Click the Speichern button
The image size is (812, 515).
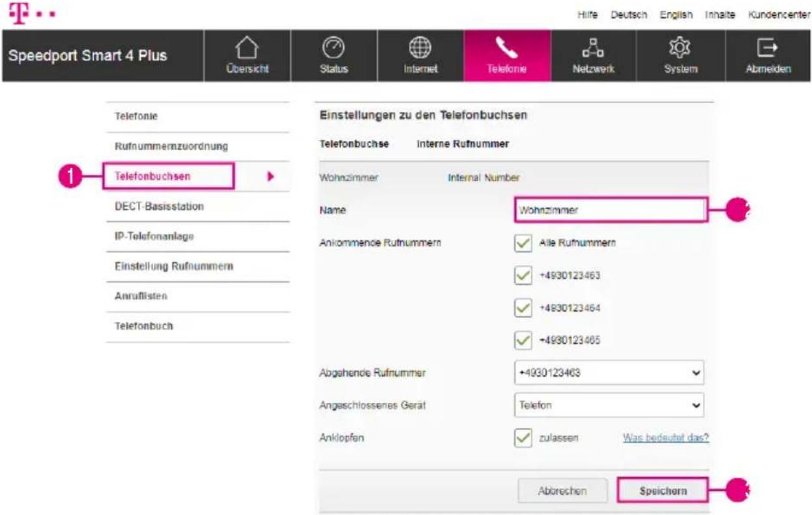[x=663, y=491]
